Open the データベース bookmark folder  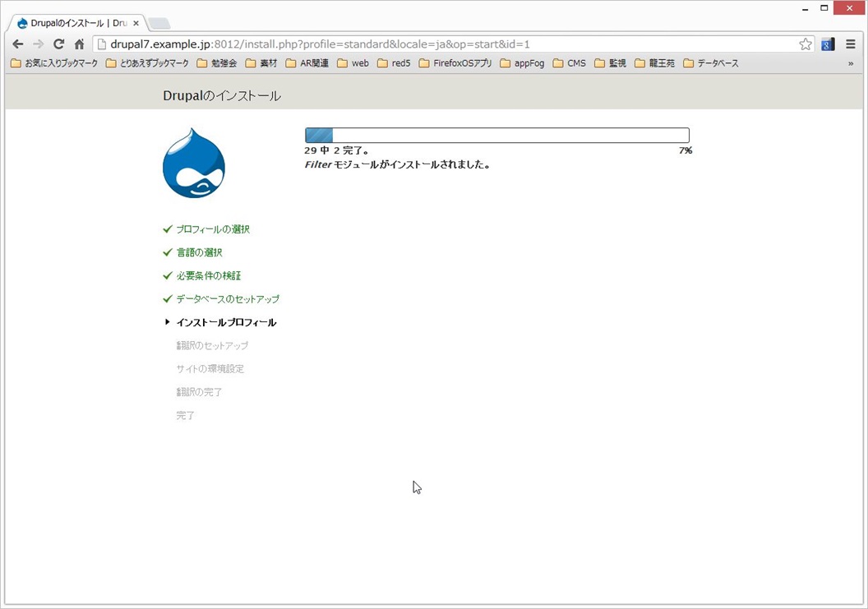[x=711, y=63]
